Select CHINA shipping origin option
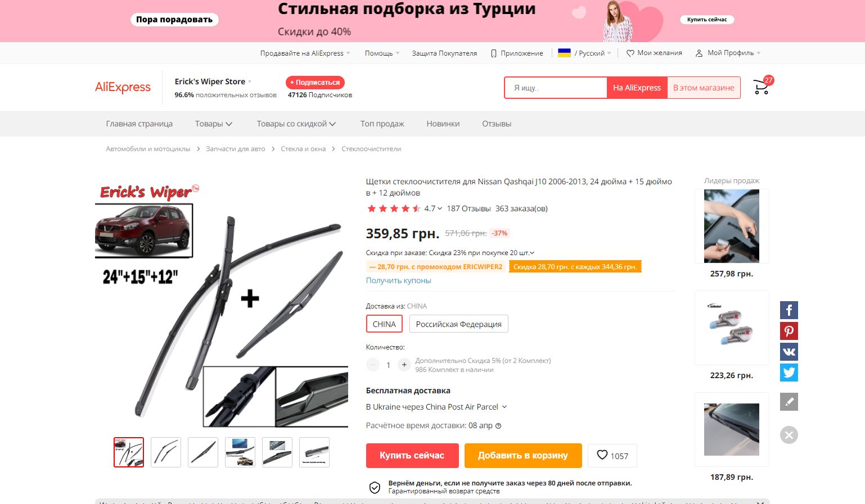 point(384,324)
